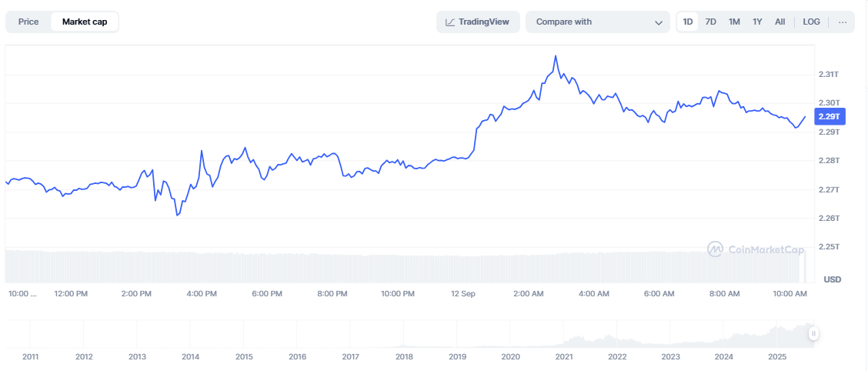Click the 4:00 PM time label
The width and height of the screenshot is (868, 371).
click(202, 293)
